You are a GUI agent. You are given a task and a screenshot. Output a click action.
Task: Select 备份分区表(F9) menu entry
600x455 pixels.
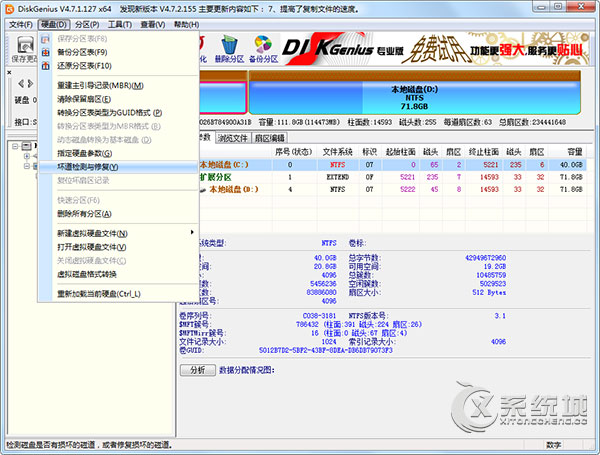pyautogui.click(x=119, y=52)
